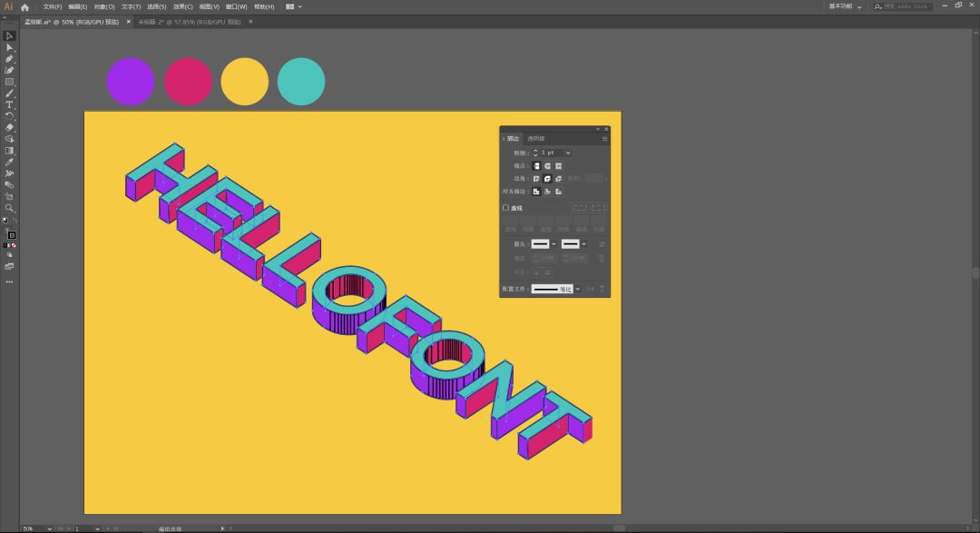Choose the Eyedropper tool
Image resolution: width=980 pixels, height=533 pixels.
[9, 162]
